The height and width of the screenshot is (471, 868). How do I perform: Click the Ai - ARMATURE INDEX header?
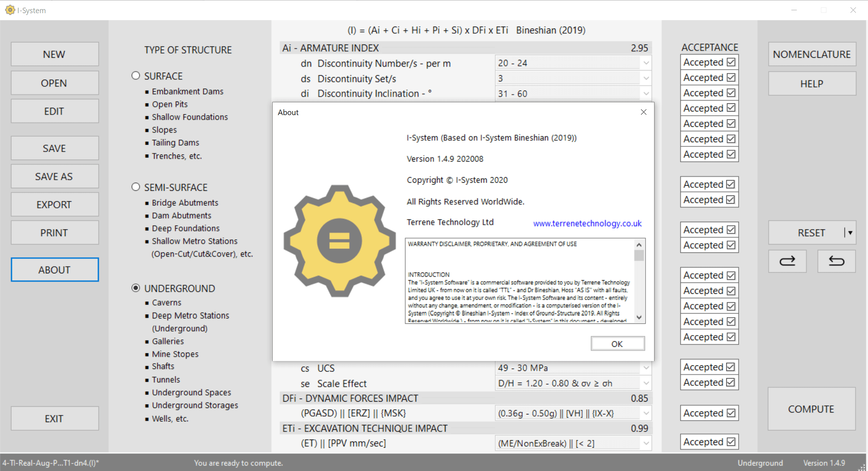pos(465,48)
